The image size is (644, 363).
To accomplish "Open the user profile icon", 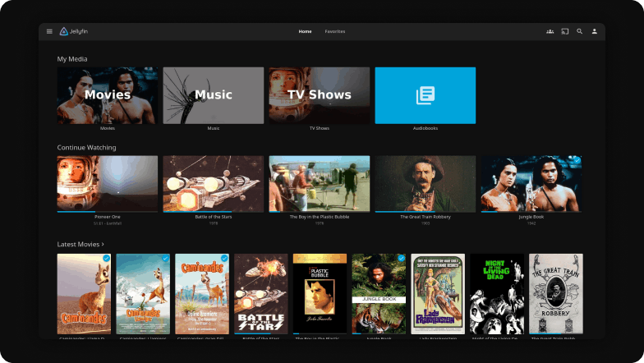I will pos(595,31).
